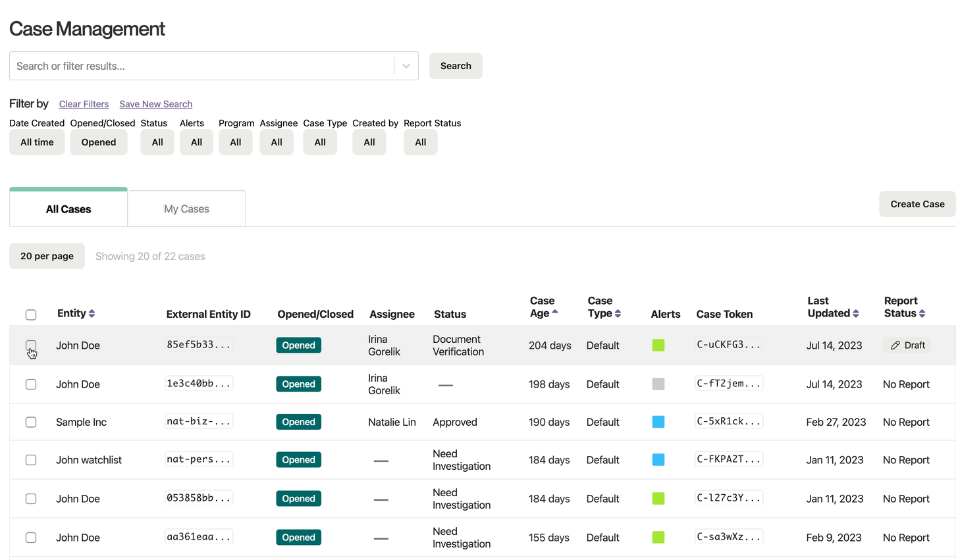Image resolution: width=960 pixels, height=560 pixels.
Task: Click the Opened badge in Sample Inc row
Action: 298,422
